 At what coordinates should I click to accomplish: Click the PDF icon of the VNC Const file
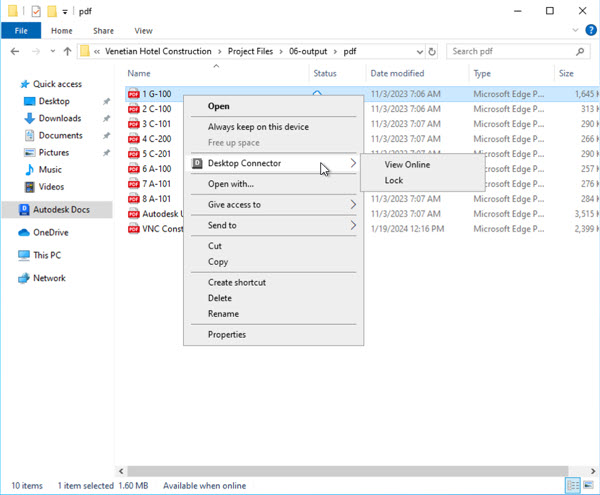(x=134, y=229)
